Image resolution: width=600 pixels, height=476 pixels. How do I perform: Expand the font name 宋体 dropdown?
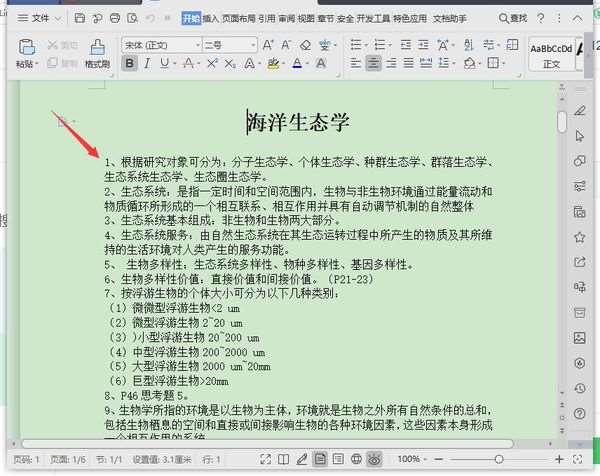(x=198, y=45)
